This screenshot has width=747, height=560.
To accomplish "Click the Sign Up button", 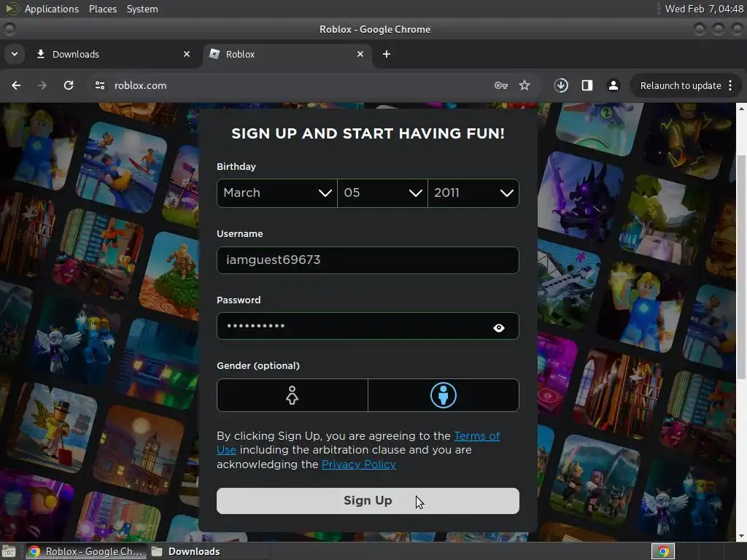I will [x=368, y=500].
